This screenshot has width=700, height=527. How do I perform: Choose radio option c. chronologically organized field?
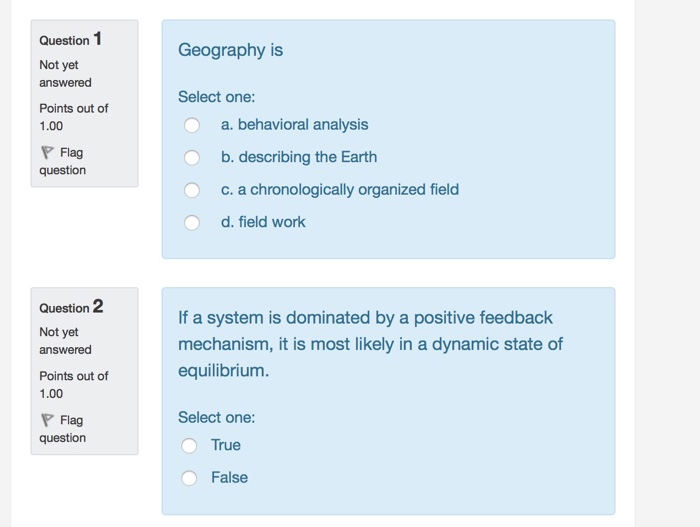coord(192,190)
